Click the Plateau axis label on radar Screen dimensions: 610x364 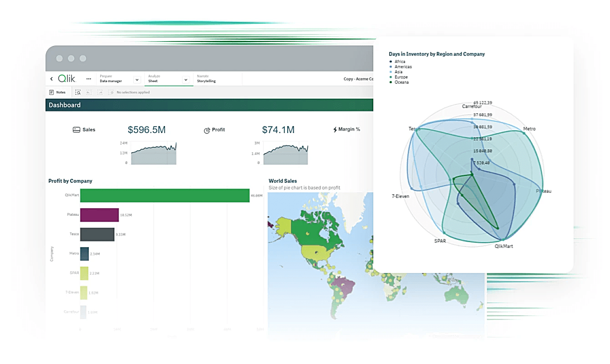coord(544,191)
